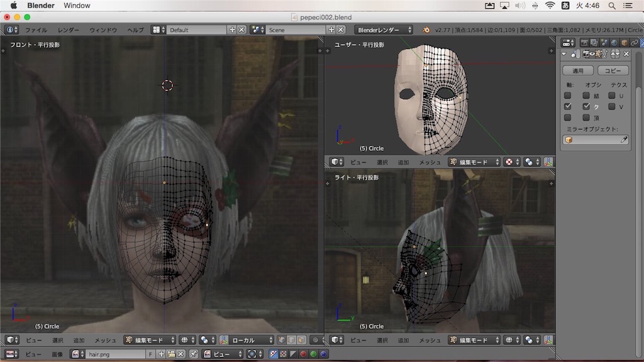Move the modifier up or down arrows
The height and width of the screenshot is (362, 644).
(x=615, y=54)
